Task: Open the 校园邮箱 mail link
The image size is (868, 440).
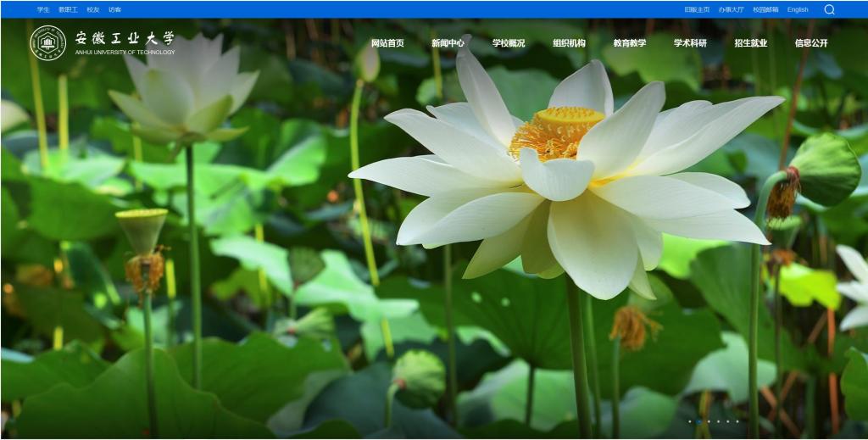Action: 765,9
